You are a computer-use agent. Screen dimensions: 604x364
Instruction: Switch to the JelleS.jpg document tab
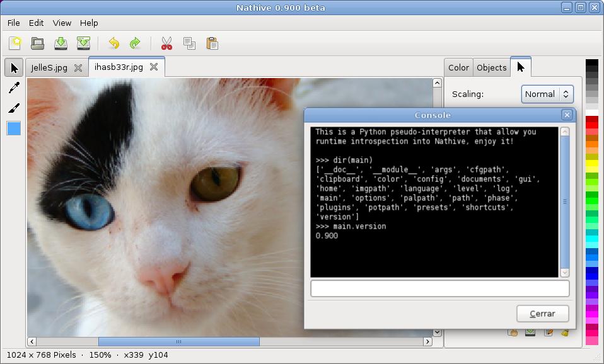point(49,68)
